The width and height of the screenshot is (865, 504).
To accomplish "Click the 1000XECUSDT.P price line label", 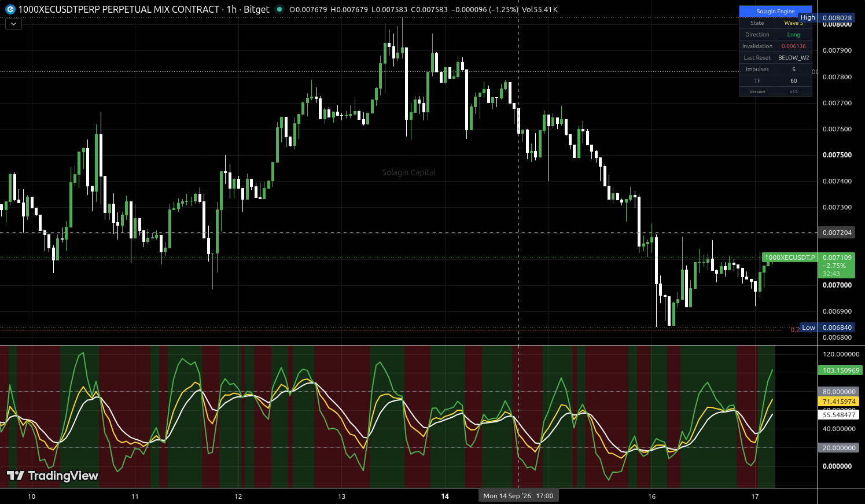I will [790, 257].
